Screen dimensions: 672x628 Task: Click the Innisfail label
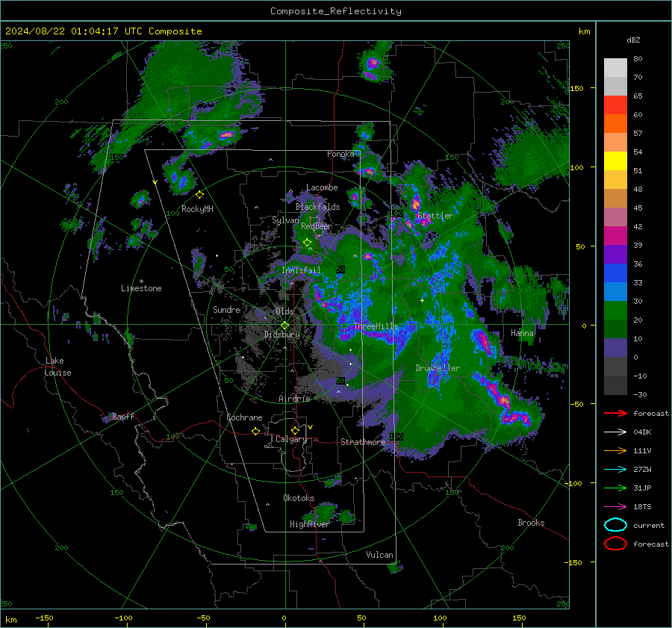(301, 270)
